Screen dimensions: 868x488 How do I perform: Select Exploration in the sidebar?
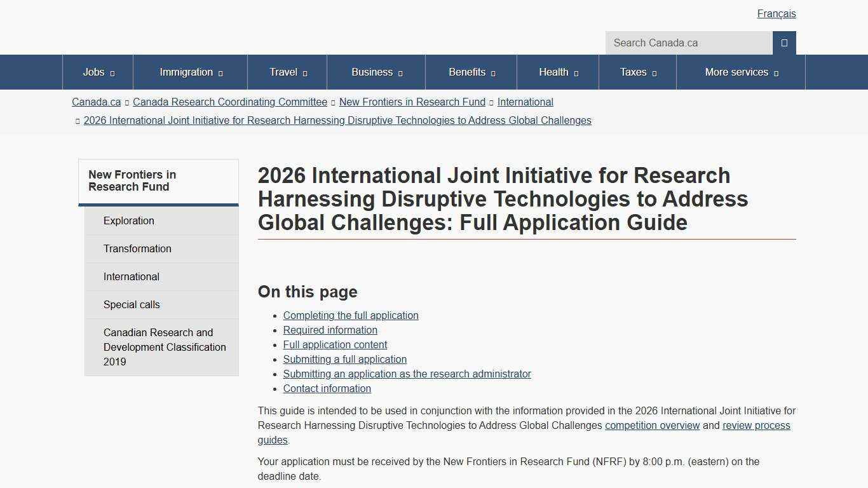pos(129,220)
